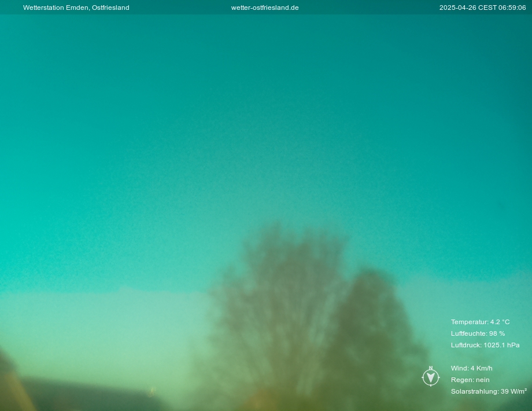Click the 'wetter-ostfriesland.de' website text
This screenshot has width=532, height=411.
[x=265, y=8]
